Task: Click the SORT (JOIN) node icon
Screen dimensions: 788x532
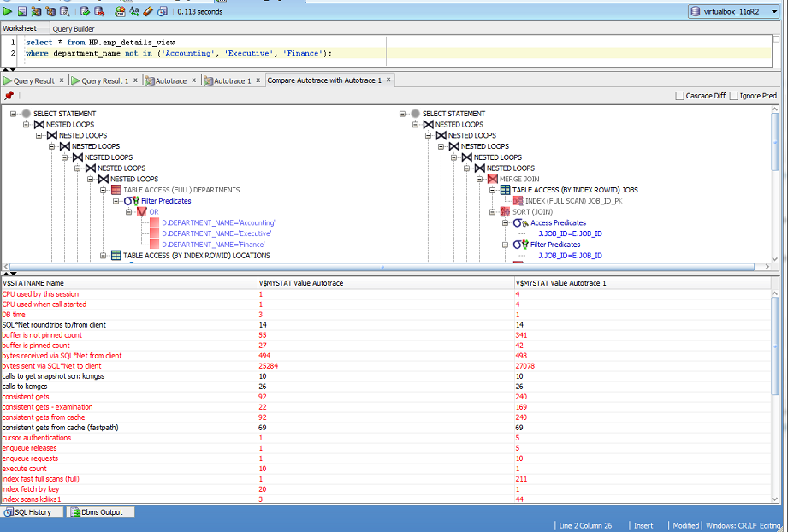Action: [x=505, y=212]
